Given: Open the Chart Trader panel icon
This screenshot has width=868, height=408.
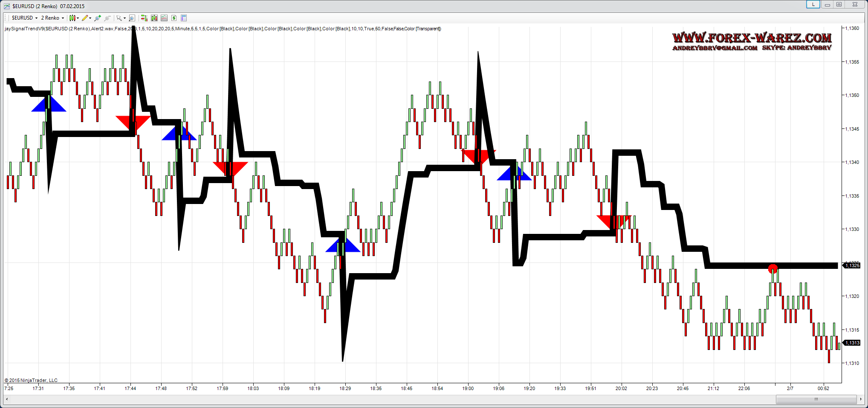Looking at the screenshot, I should 144,18.
